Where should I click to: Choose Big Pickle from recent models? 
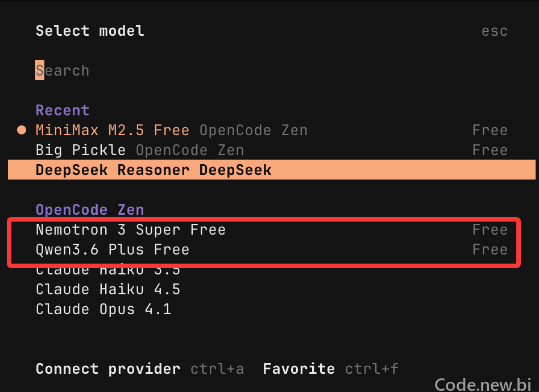point(272,151)
